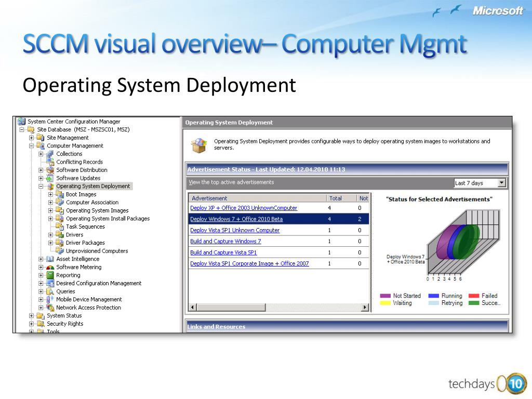Click the Software Metering icon

(50, 267)
